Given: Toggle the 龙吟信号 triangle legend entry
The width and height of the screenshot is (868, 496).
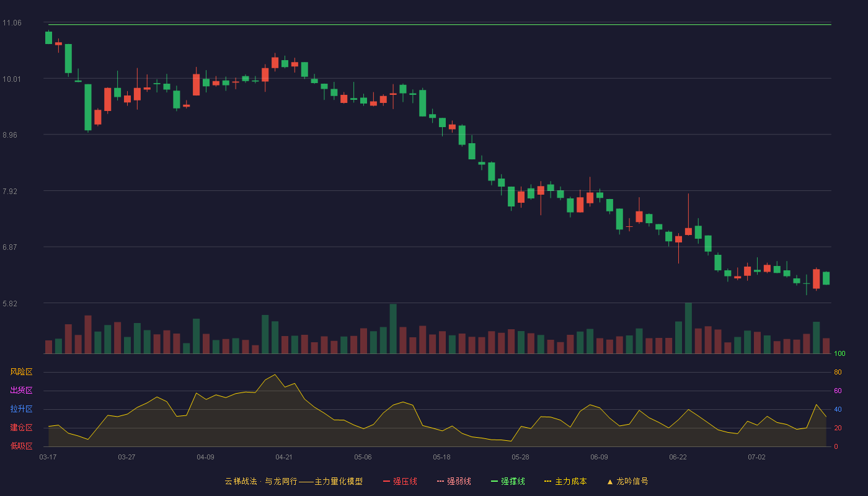Looking at the screenshot, I should (x=627, y=481).
